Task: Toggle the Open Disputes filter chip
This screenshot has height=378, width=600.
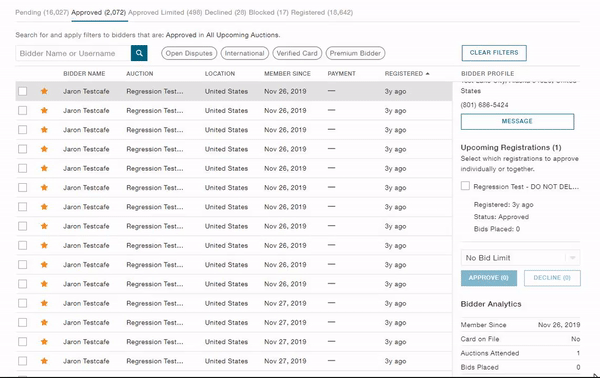Action: tap(189, 53)
